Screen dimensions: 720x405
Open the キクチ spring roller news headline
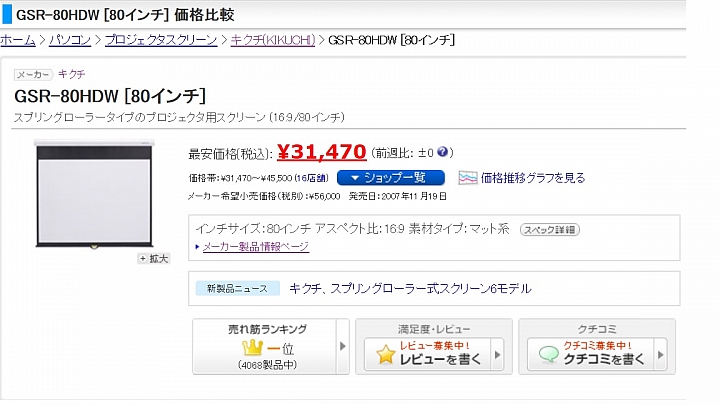click(x=410, y=289)
